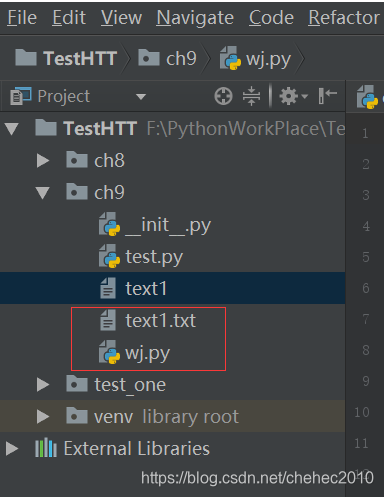This screenshot has width=384, height=497.
Task: Select the text1 file row
Action: (x=173, y=288)
